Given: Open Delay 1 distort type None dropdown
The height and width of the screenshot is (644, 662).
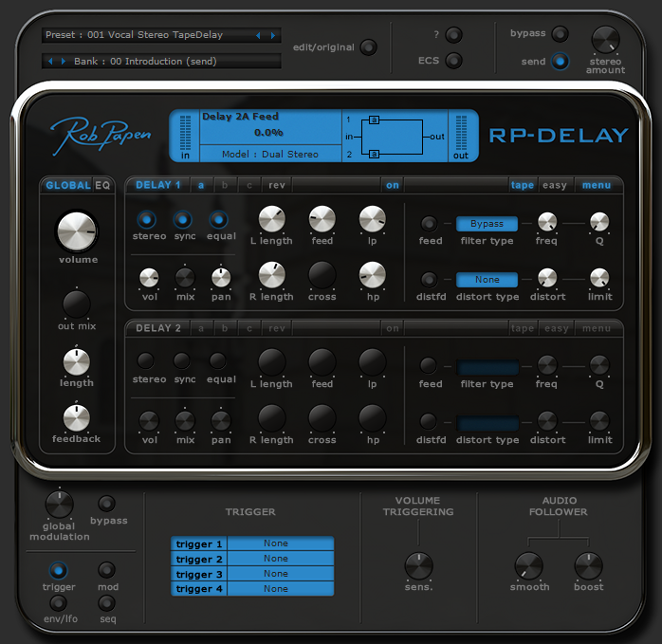Looking at the screenshot, I should tap(487, 280).
